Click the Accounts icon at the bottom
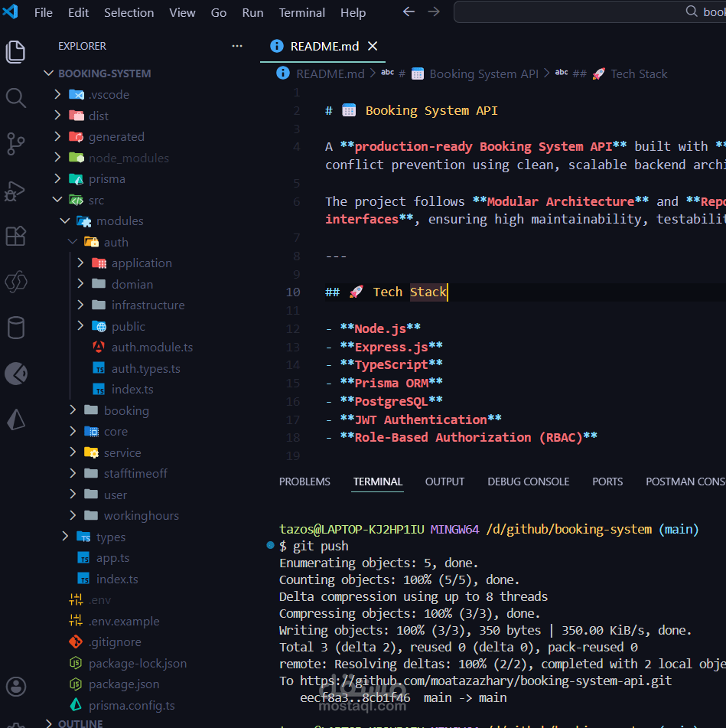 pos(16,687)
